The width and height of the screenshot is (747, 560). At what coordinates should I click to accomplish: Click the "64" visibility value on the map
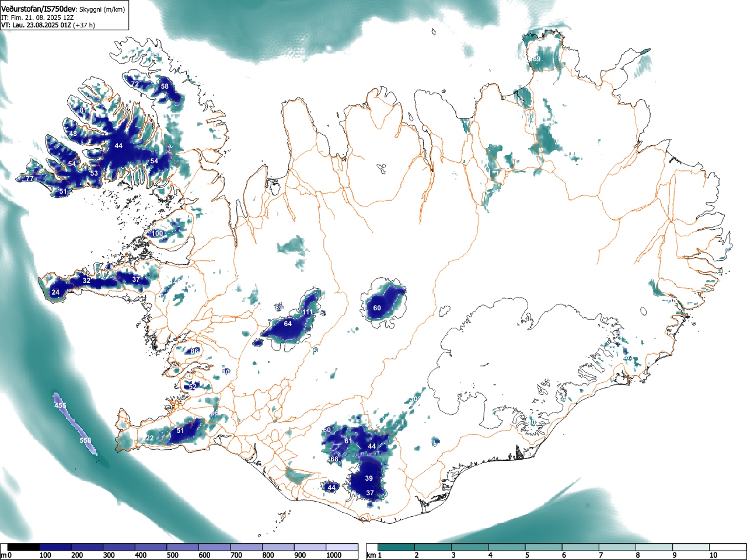click(288, 324)
